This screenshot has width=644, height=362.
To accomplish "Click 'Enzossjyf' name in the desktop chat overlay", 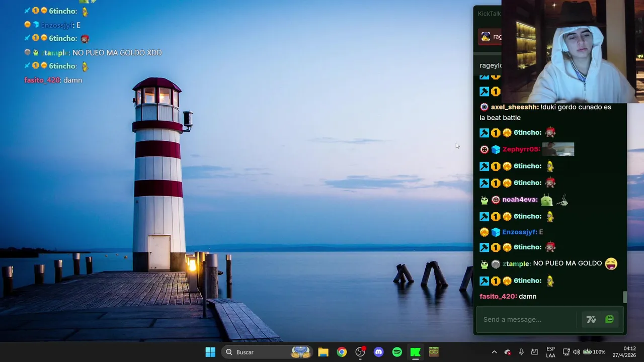I will tap(57, 25).
